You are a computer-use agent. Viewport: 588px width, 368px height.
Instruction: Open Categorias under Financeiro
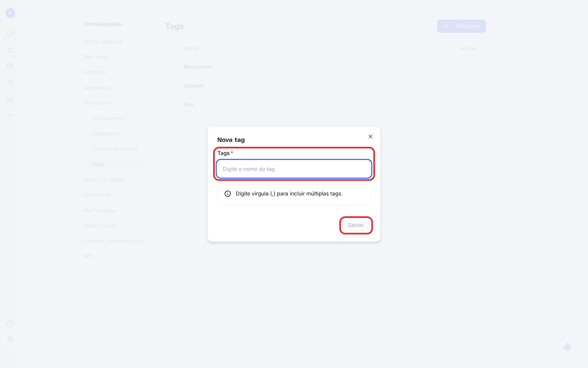tap(106, 134)
